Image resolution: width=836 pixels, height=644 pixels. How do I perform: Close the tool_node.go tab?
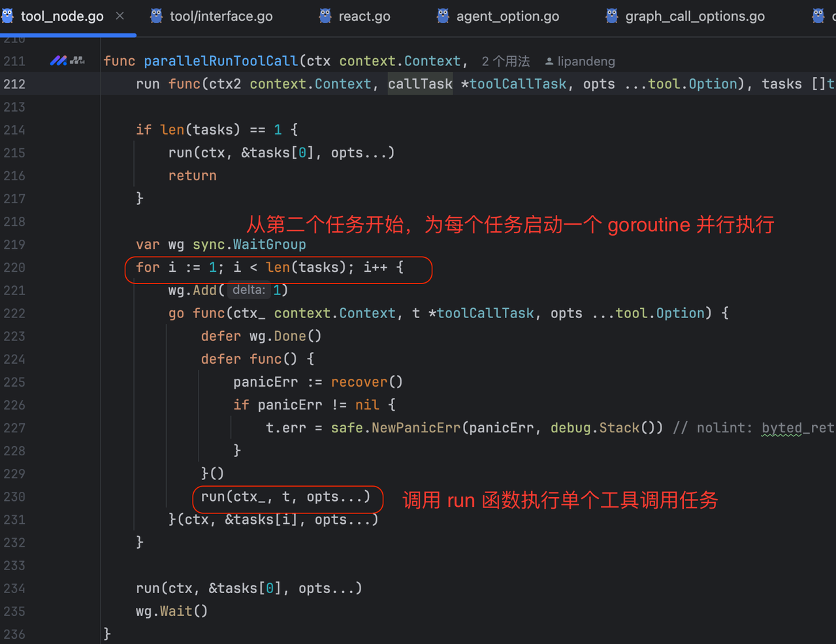click(120, 16)
